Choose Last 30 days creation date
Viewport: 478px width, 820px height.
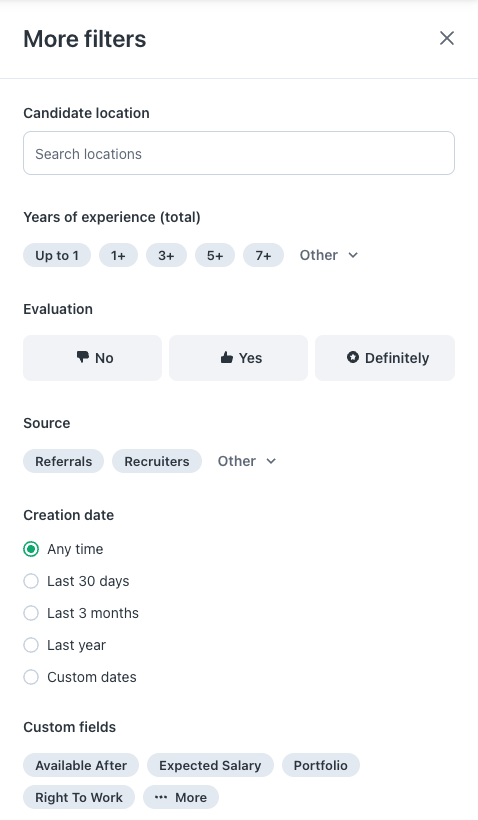pos(31,581)
